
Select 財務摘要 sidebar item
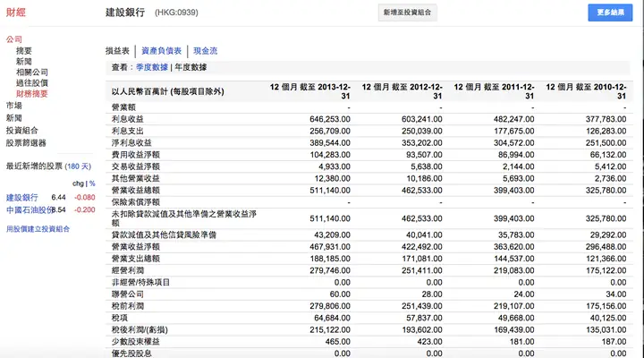[32, 94]
